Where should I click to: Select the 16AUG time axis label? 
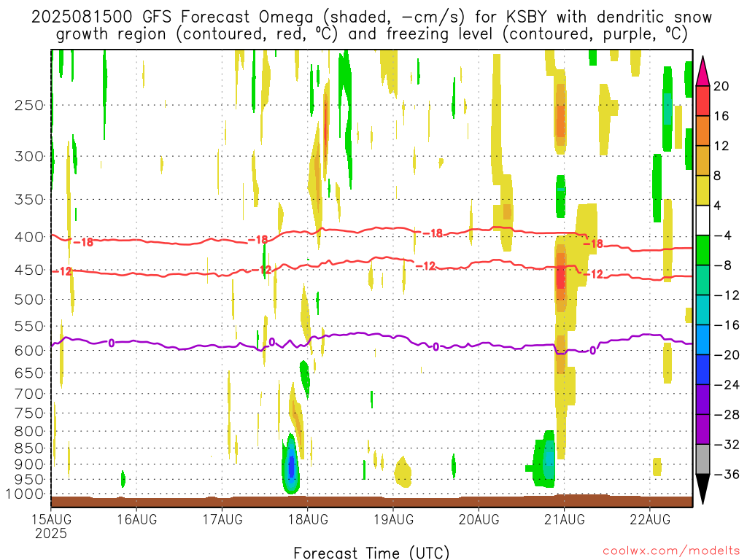click(136, 519)
